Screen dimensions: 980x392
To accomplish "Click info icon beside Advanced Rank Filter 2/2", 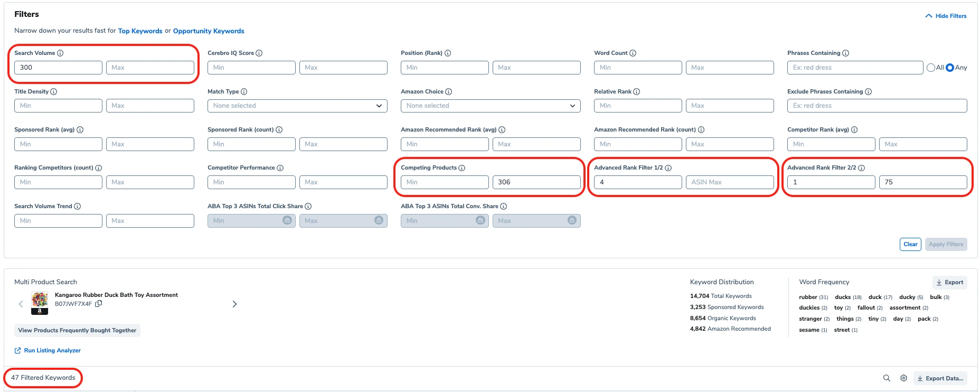I will tap(862, 168).
